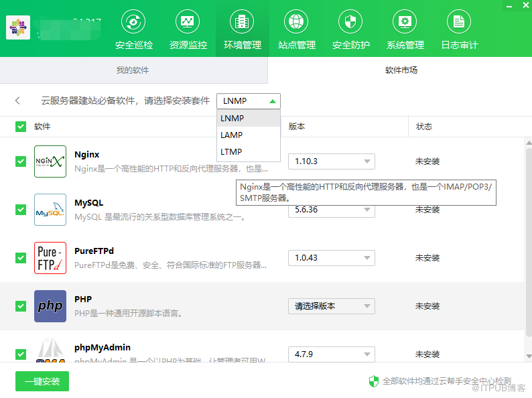Choose LAMP from the suite list

(232, 135)
